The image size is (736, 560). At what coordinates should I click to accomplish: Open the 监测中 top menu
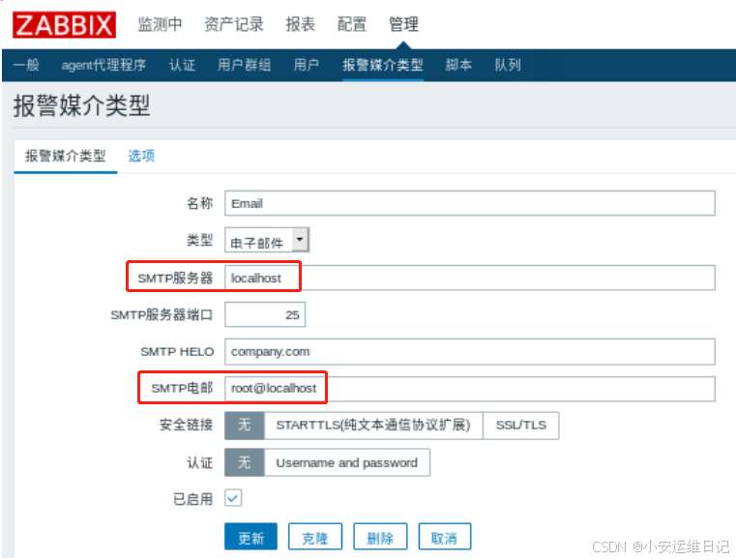[160, 24]
